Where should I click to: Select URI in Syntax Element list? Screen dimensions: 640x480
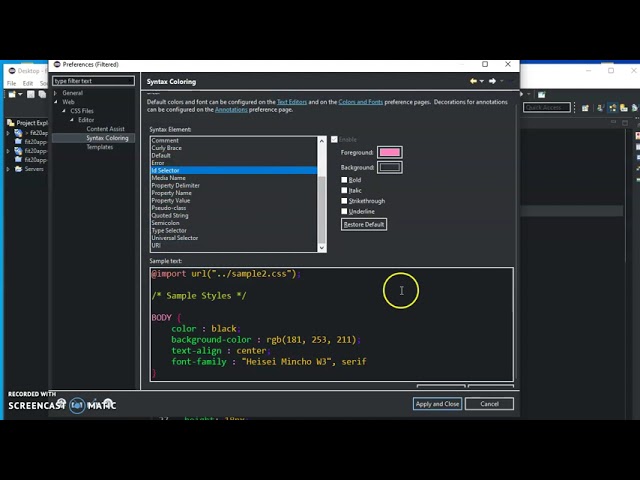coord(234,246)
